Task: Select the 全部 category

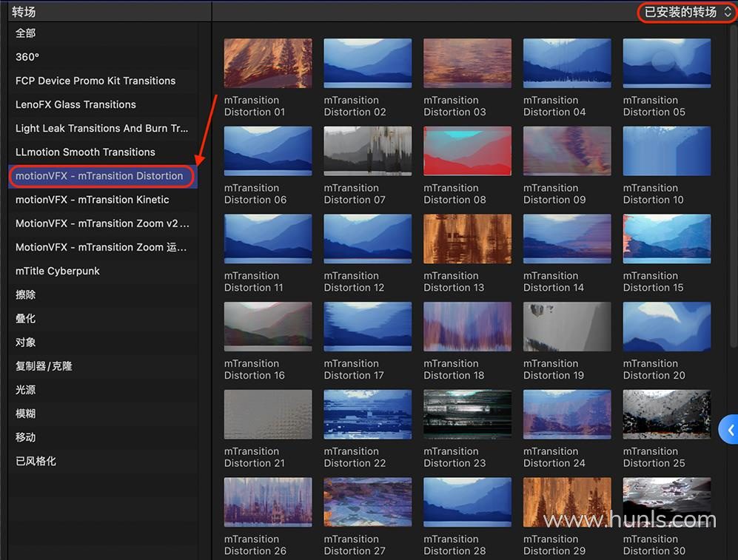Action: [103, 33]
